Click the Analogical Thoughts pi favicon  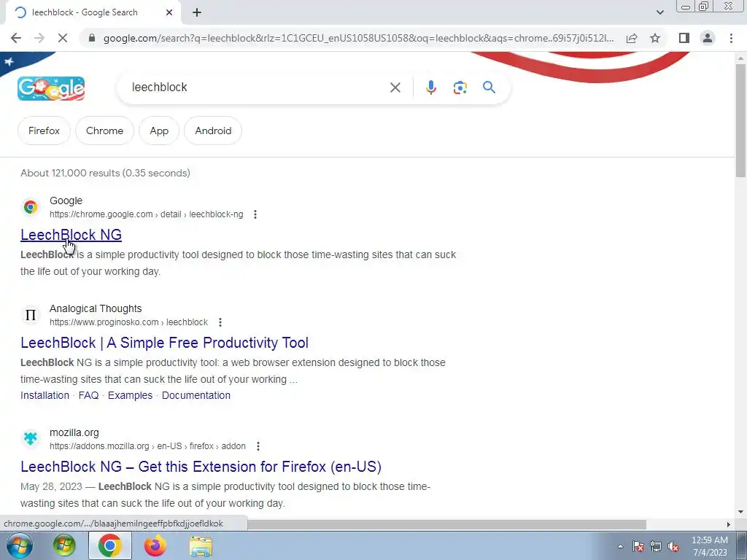click(x=31, y=315)
